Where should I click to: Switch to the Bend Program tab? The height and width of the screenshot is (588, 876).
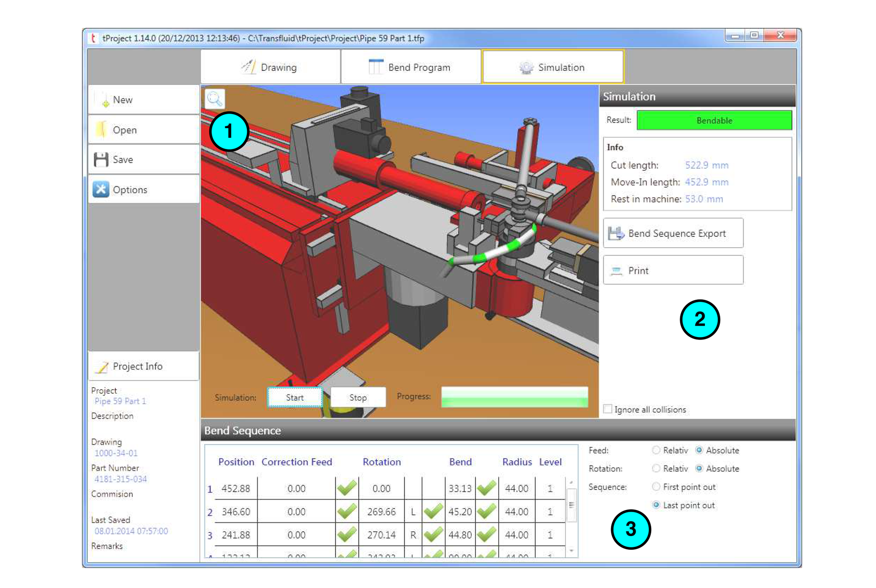[410, 67]
